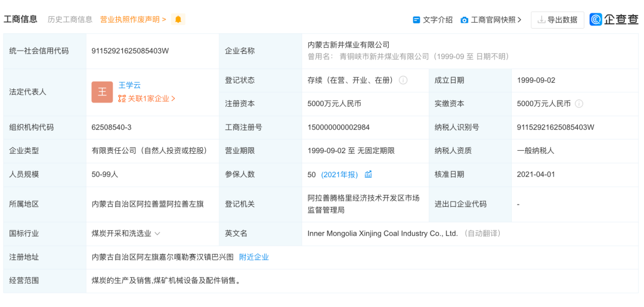
Task: Click the 组织机构代码 value 62508540-3
Action: click(112, 127)
